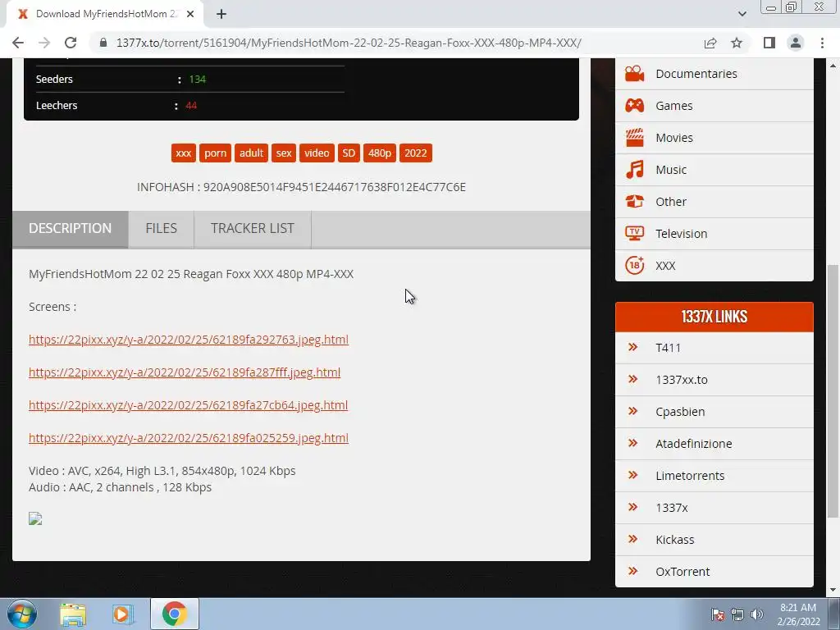840x630 pixels.
Task: Open the T411 link
Action: 668,348
